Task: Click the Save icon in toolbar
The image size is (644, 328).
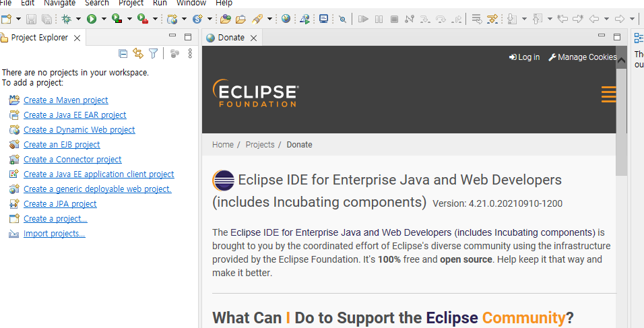Action: click(x=31, y=19)
